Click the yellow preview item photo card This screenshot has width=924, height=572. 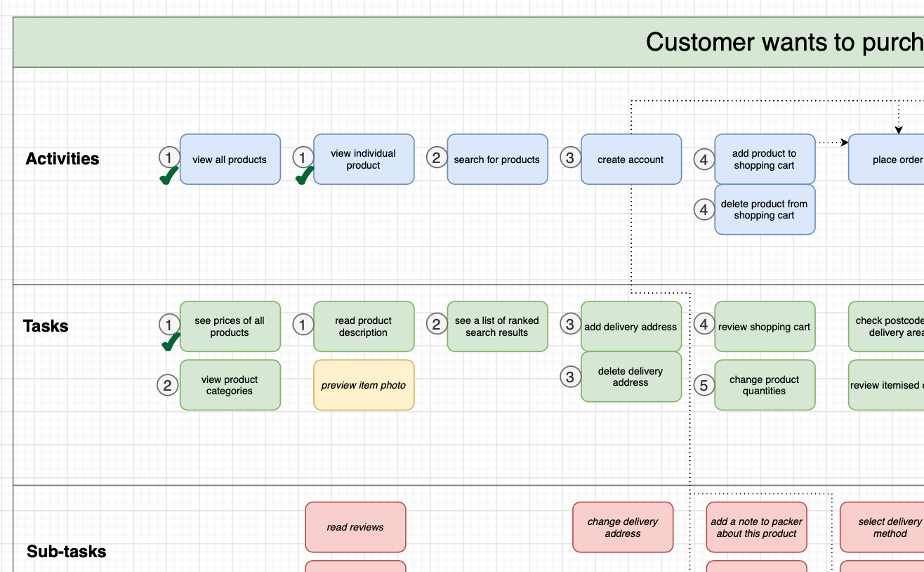click(364, 385)
